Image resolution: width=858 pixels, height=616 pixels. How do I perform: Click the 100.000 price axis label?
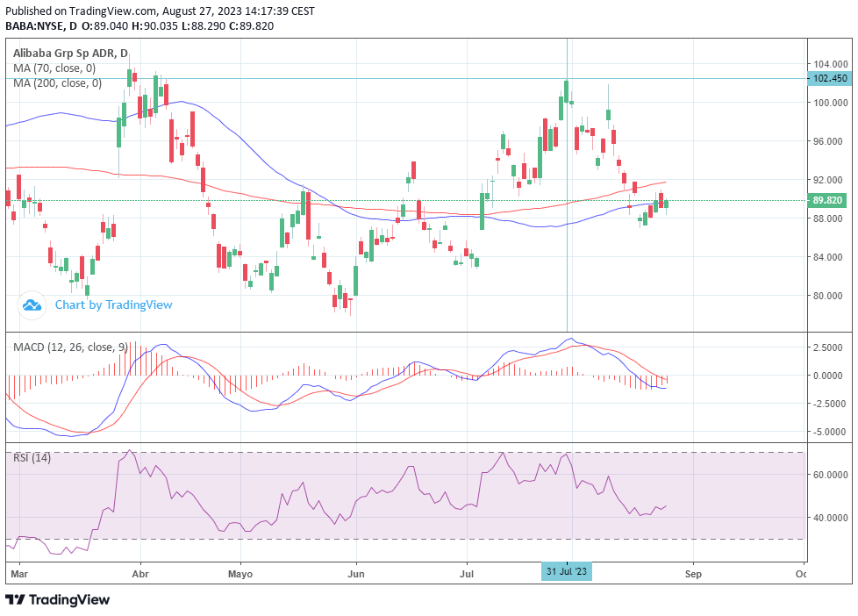(x=830, y=103)
